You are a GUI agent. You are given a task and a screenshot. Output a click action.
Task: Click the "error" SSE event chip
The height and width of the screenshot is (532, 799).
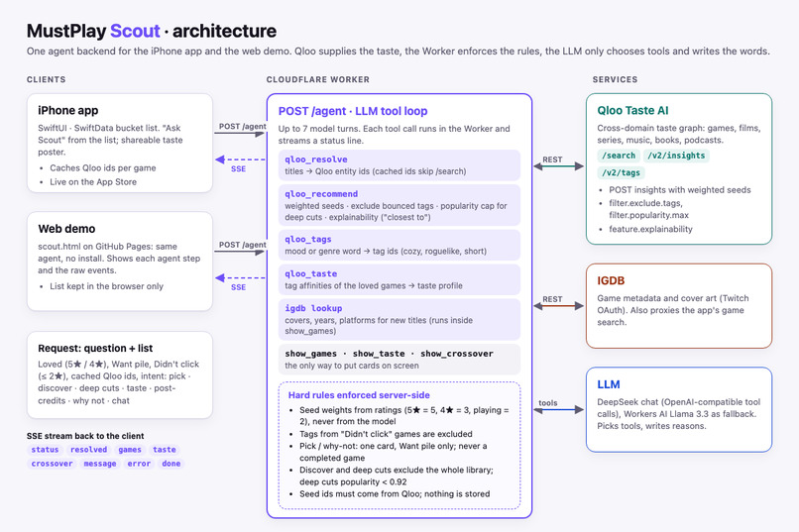coord(139,464)
